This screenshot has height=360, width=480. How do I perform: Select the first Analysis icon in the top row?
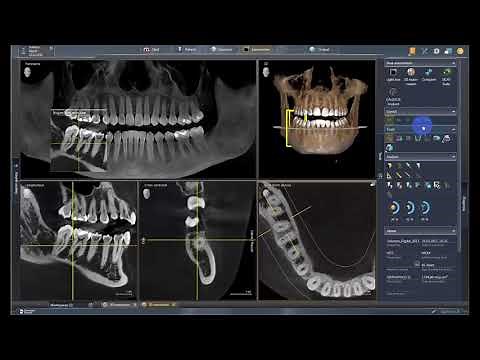(389, 165)
